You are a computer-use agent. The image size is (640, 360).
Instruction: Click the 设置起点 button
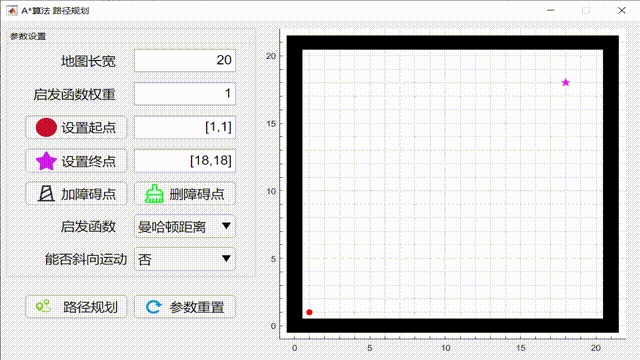point(76,127)
